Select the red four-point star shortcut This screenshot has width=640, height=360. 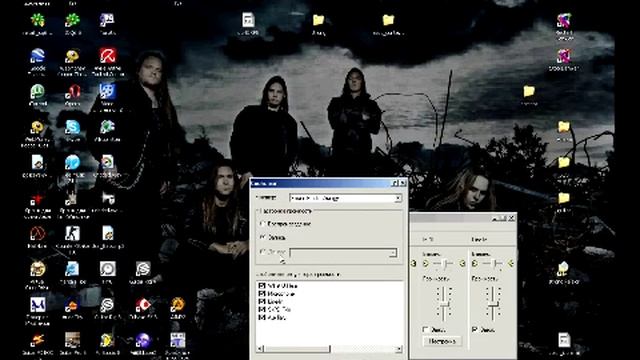[37, 200]
